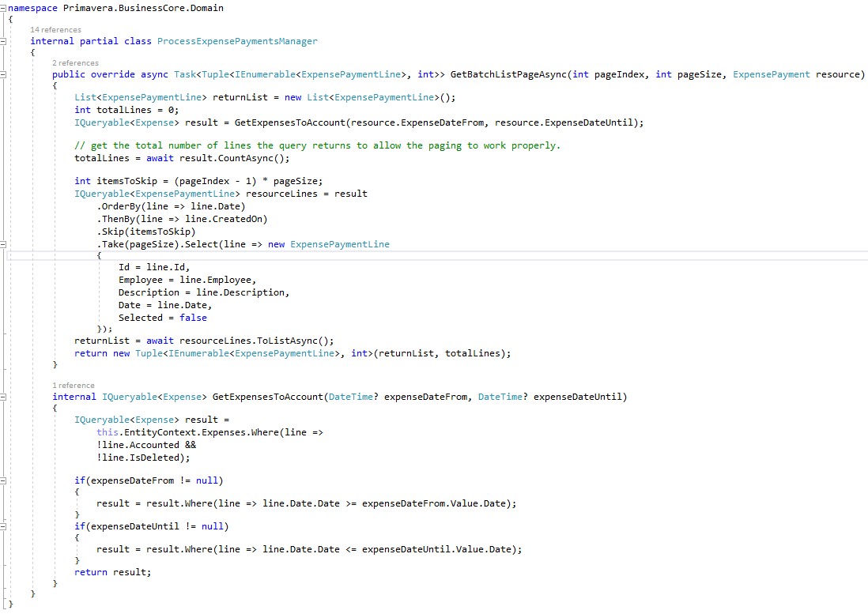The image size is (868, 614).
Task: Open the 1 reference CodeLens link
Action: pos(73,386)
